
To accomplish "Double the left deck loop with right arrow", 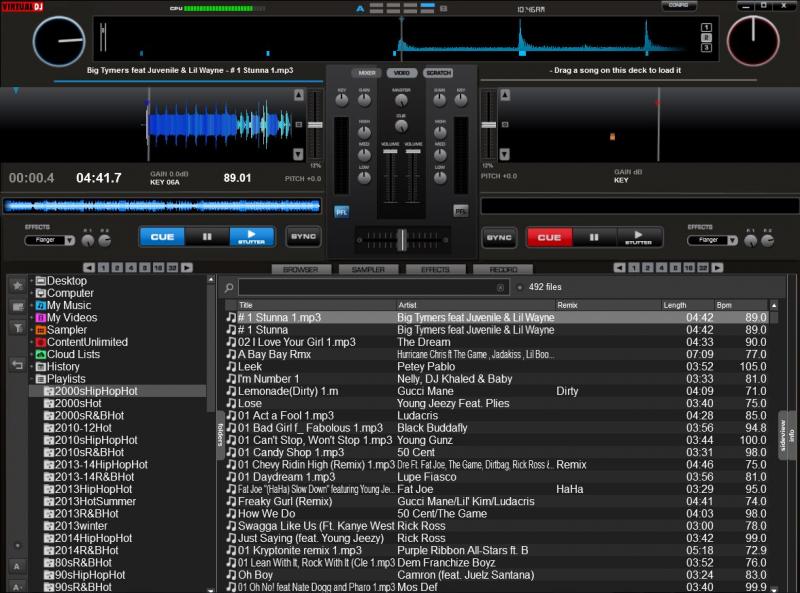I will pyautogui.click(x=187, y=267).
